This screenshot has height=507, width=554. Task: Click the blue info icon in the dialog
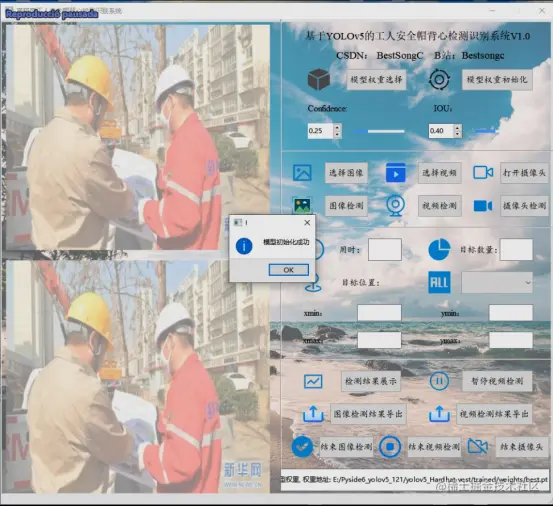tap(244, 246)
